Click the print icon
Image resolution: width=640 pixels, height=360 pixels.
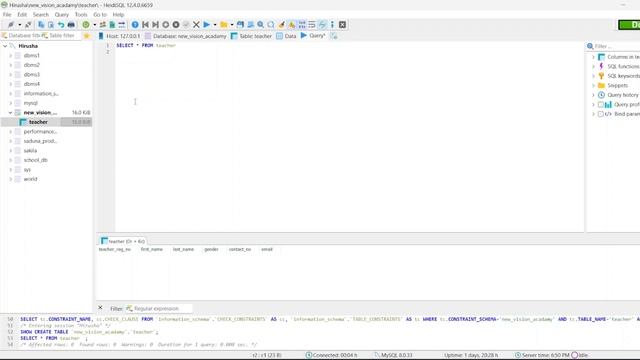(71, 25)
